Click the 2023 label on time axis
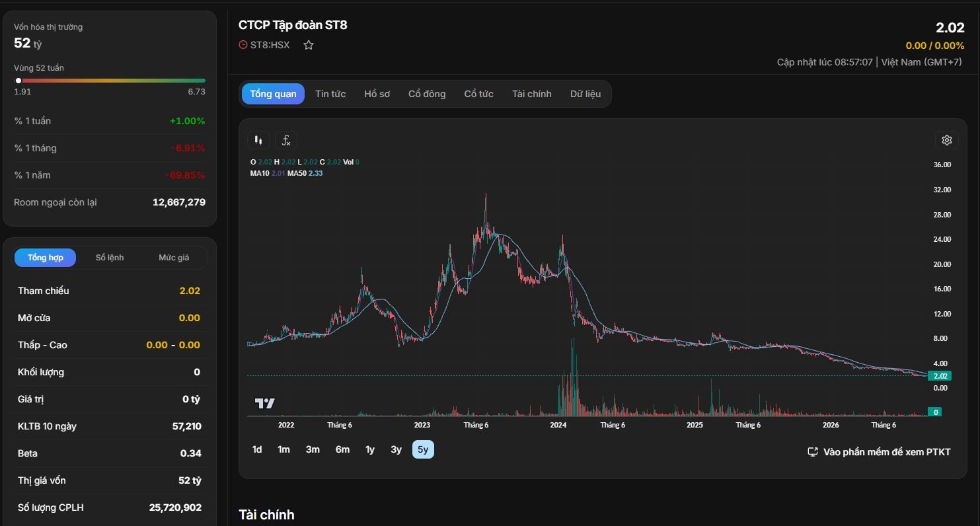The image size is (980, 526). click(422, 425)
